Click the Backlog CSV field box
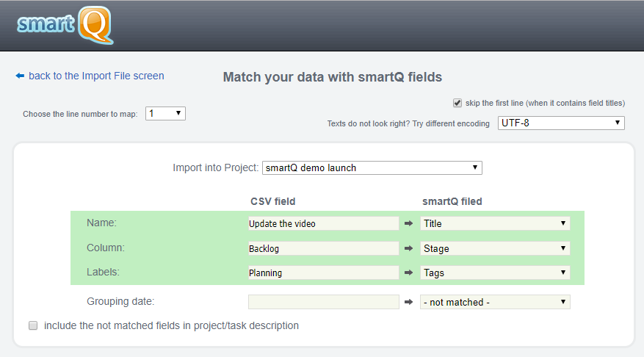 323,248
